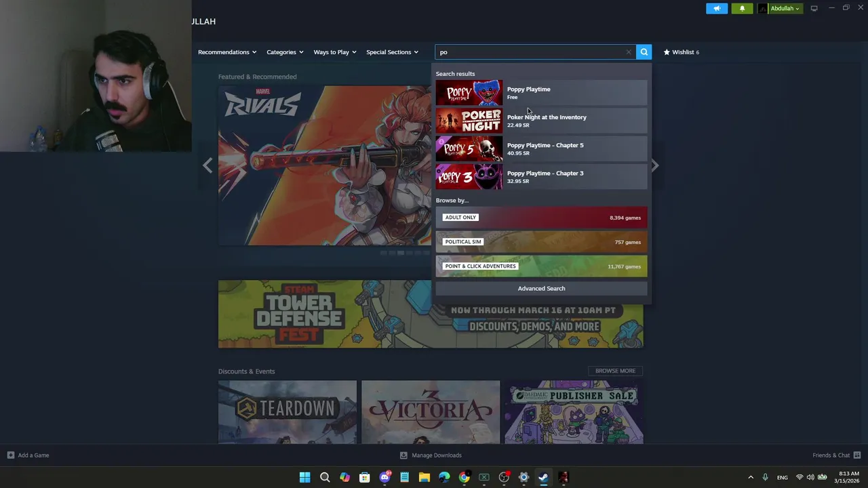Open Microsoft Store from the taskbar
This screenshot has height=488, width=868.
pos(365,477)
